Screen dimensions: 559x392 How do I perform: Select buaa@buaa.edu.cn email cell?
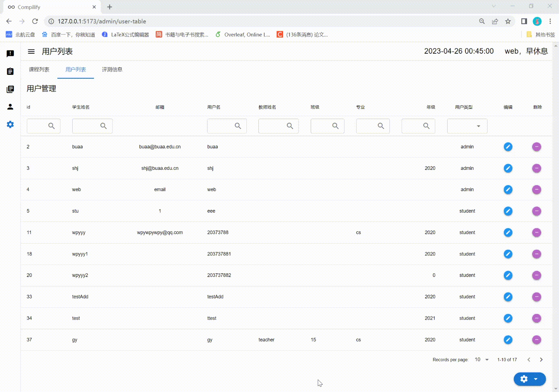tap(160, 147)
